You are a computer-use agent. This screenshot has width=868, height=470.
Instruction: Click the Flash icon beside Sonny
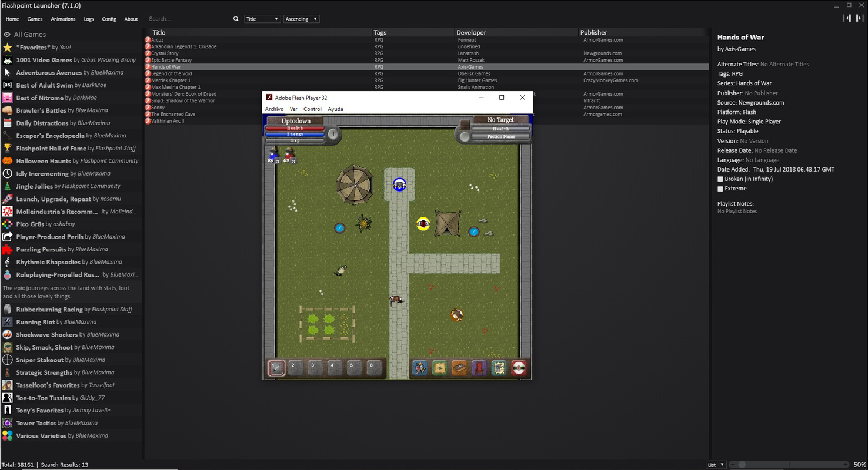click(x=148, y=108)
